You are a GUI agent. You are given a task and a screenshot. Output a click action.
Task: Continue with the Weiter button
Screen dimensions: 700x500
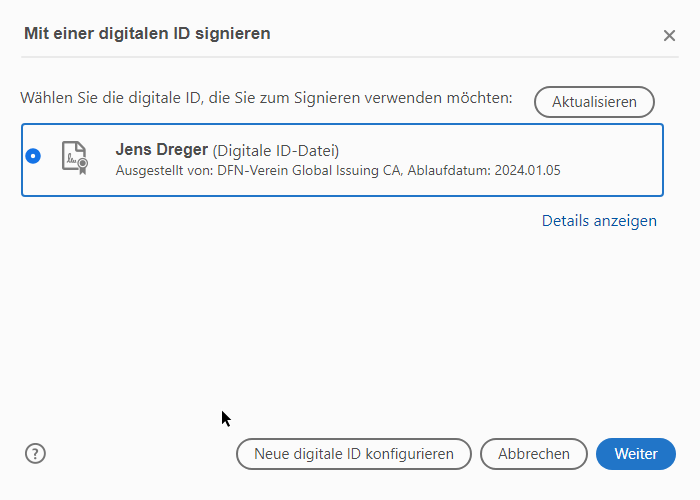(x=636, y=454)
